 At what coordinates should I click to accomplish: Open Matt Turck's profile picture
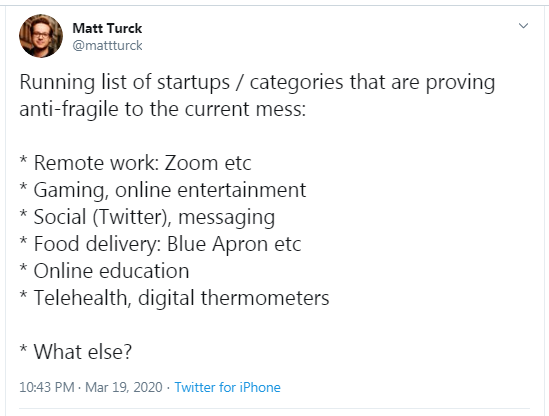41,36
